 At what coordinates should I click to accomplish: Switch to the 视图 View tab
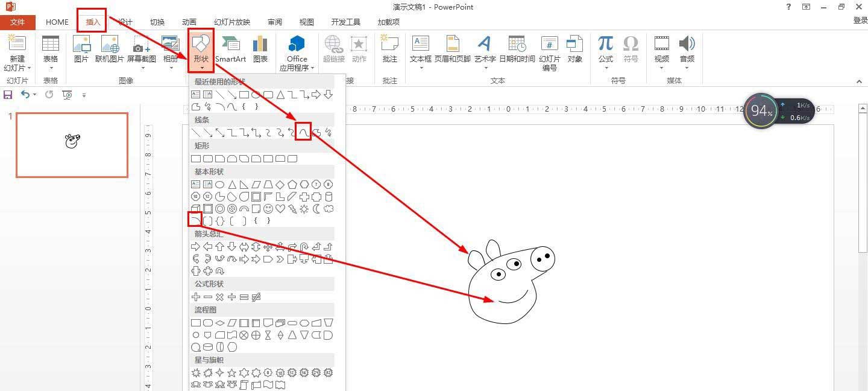(x=307, y=22)
